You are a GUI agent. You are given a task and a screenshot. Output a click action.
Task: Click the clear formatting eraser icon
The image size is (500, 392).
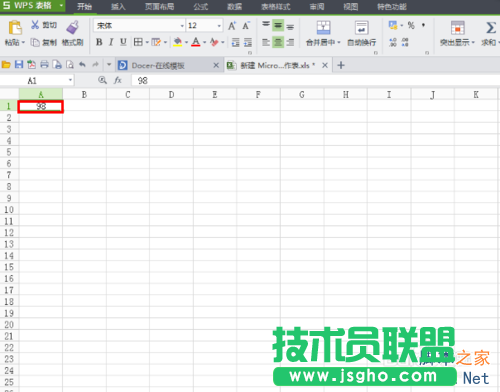pos(214,42)
